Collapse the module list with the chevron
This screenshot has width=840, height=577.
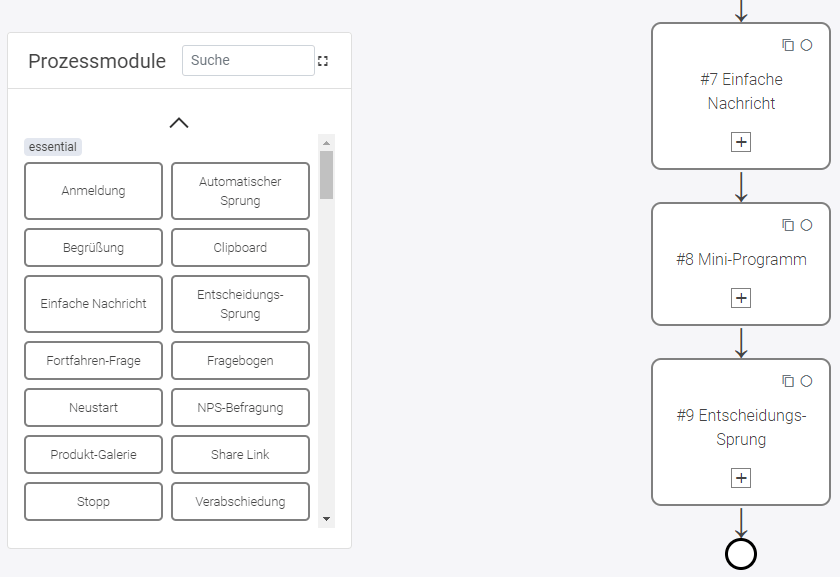[178, 122]
